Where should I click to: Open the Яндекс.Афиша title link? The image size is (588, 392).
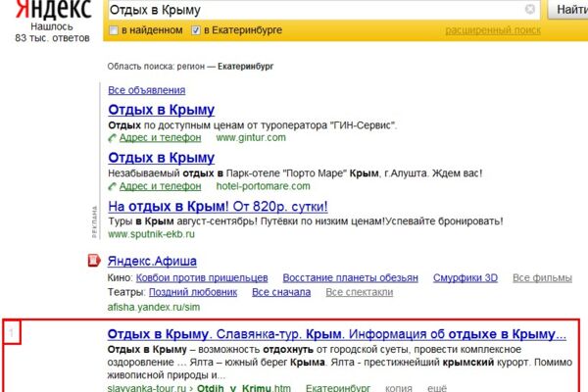coord(152,261)
